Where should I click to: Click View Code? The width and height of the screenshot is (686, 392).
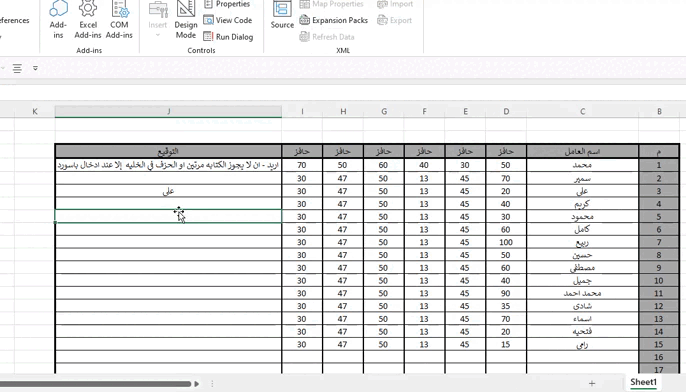coord(228,20)
